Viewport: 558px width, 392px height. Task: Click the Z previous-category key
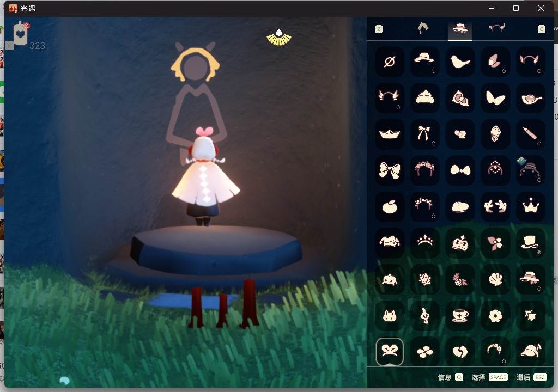tap(379, 29)
